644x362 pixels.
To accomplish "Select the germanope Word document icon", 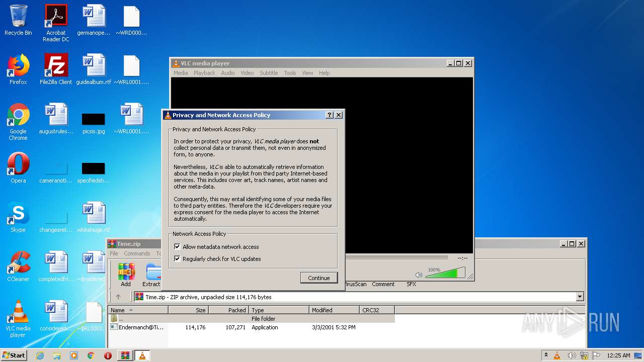I will point(94,20).
